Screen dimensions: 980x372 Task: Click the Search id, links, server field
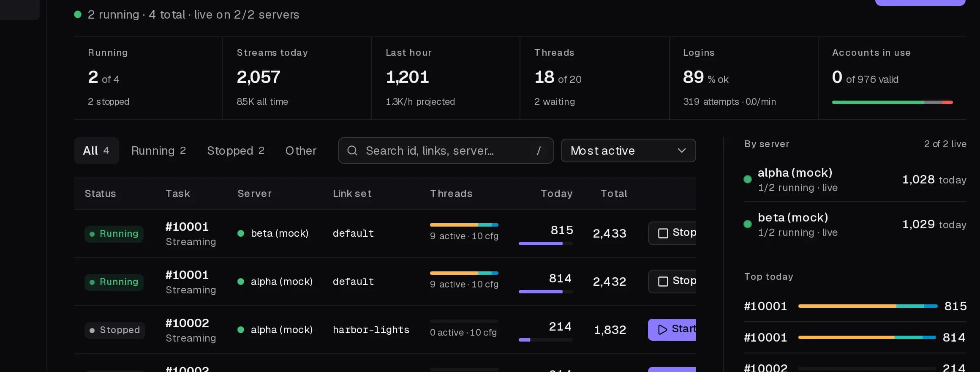tap(446, 150)
